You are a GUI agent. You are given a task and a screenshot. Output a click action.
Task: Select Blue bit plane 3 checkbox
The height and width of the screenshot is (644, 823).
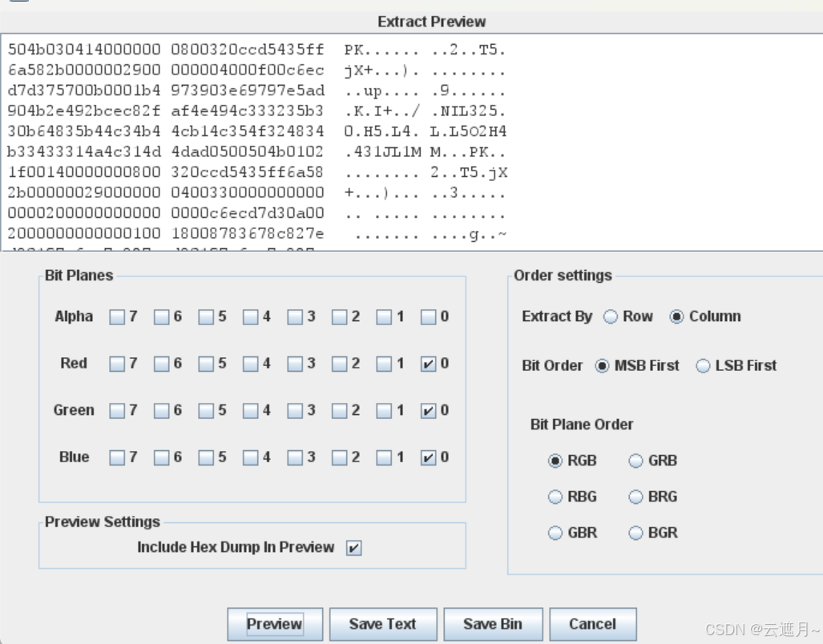tap(295, 457)
